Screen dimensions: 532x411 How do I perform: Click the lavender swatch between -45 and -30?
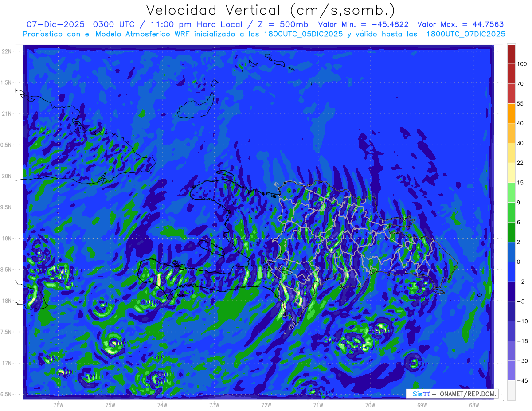(511, 371)
